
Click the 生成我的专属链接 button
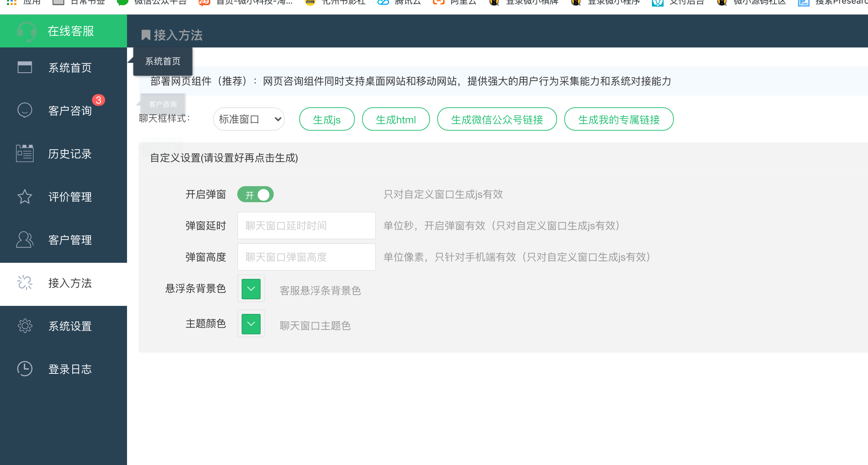click(619, 119)
